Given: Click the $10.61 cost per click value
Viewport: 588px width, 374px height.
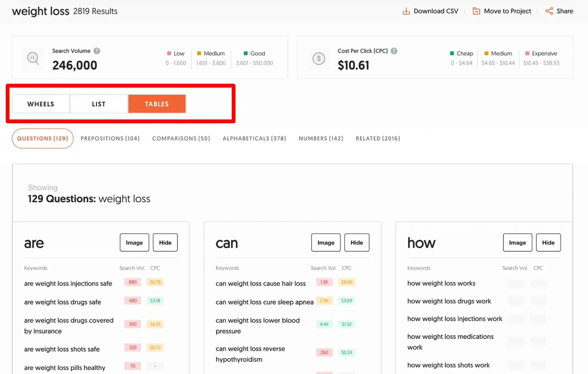Looking at the screenshot, I should pyautogui.click(x=353, y=65).
